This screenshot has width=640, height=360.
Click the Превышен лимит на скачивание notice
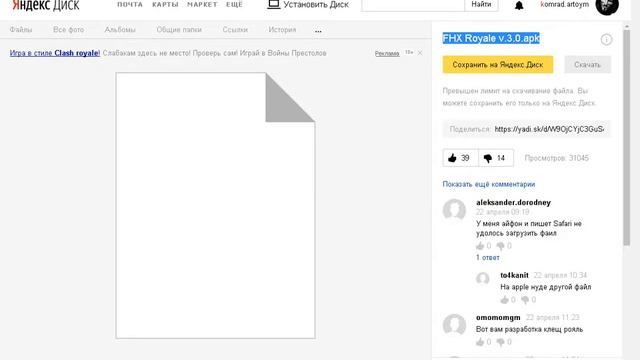click(x=519, y=97)
